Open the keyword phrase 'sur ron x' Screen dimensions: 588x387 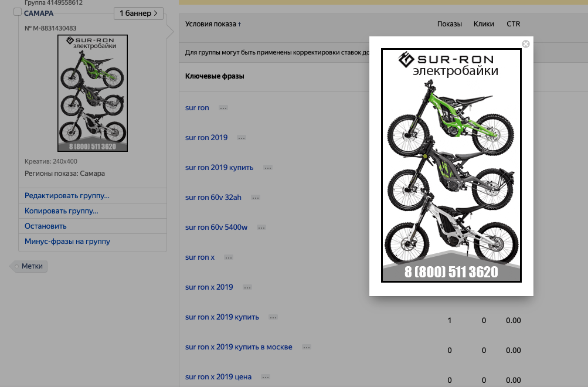pos(199,257)
